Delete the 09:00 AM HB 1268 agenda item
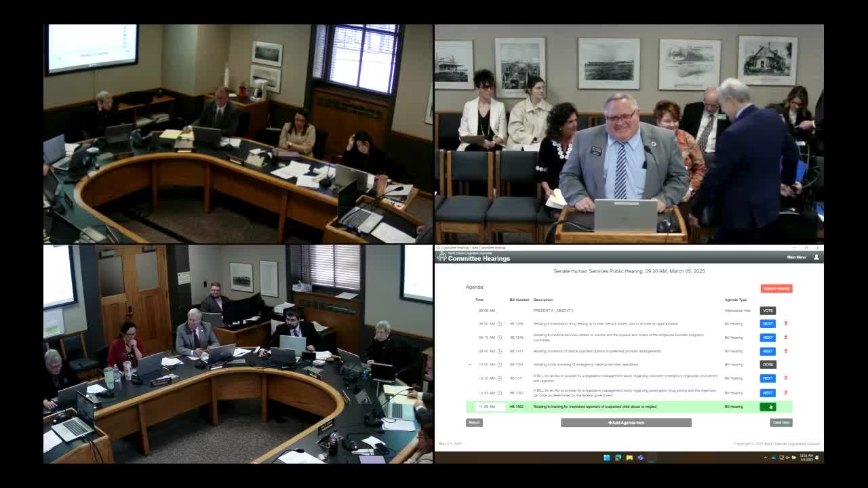Screen dimensions: 868x488 pyautogui.click(x=786, y=323)
